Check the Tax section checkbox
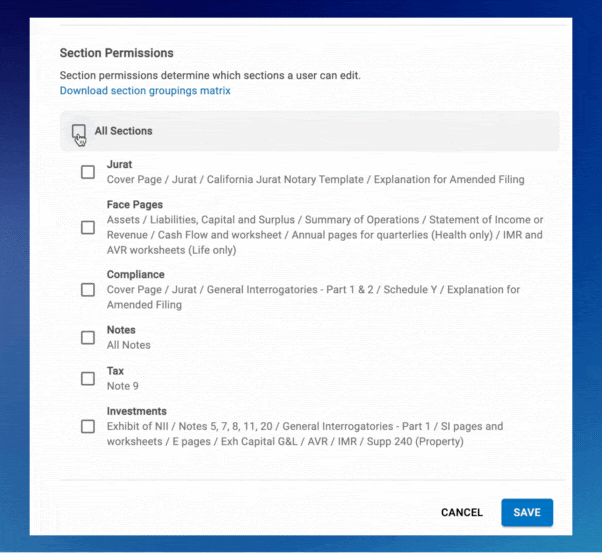 (x=88, y=378)
